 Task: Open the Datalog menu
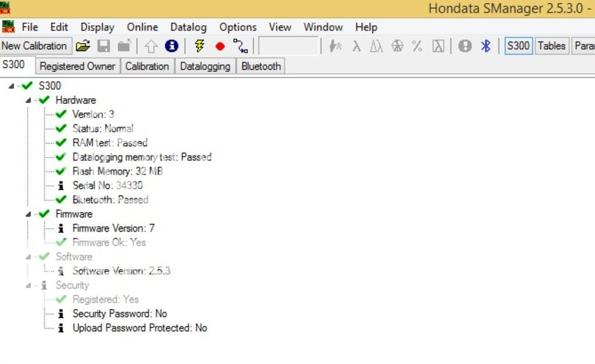188,27
